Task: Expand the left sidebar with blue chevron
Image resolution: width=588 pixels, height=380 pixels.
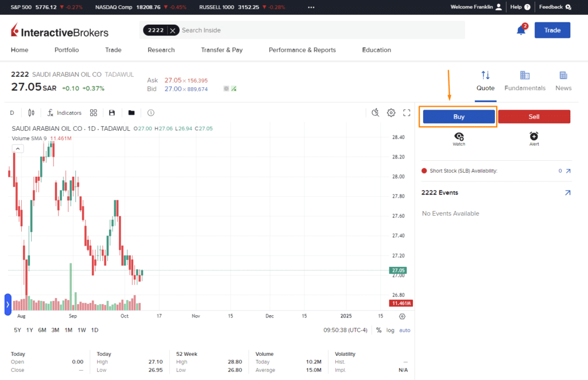Action: point(7,305)
